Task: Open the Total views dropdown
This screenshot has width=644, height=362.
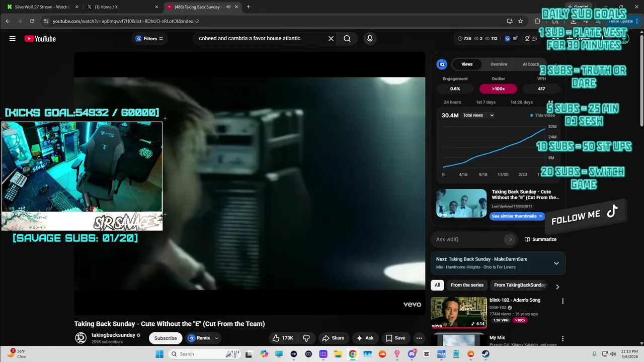Action: [478, 115]
